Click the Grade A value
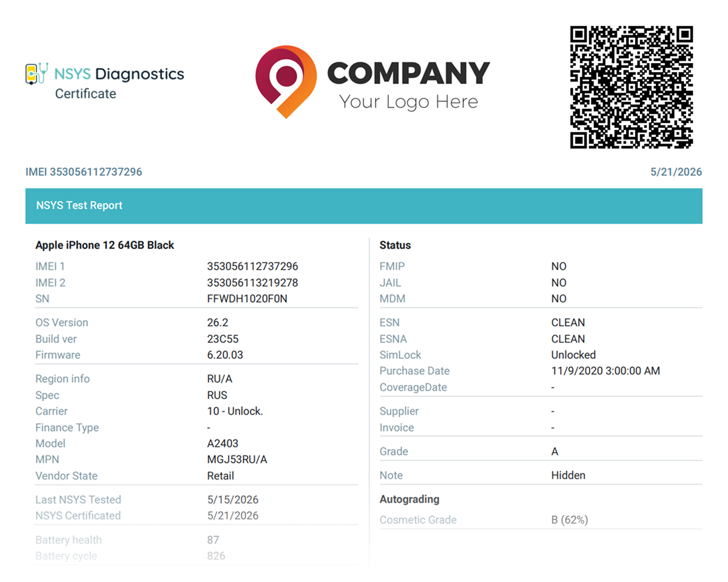This screenshot has height=582, width=728. click(554, 452)
